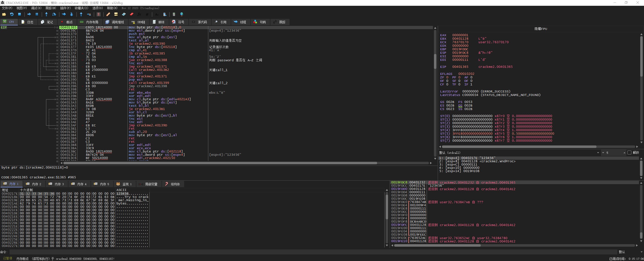Open the calculator tool icon

click(174, 14)
